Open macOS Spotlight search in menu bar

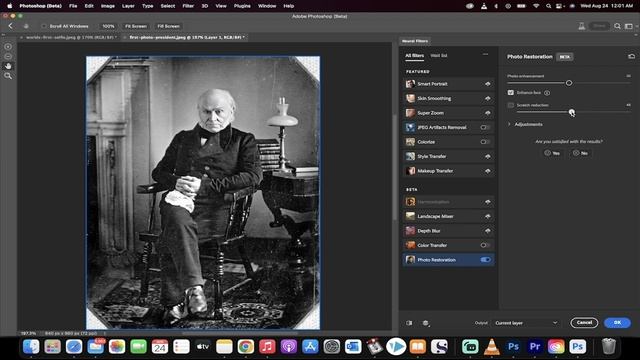pos(548,6)
